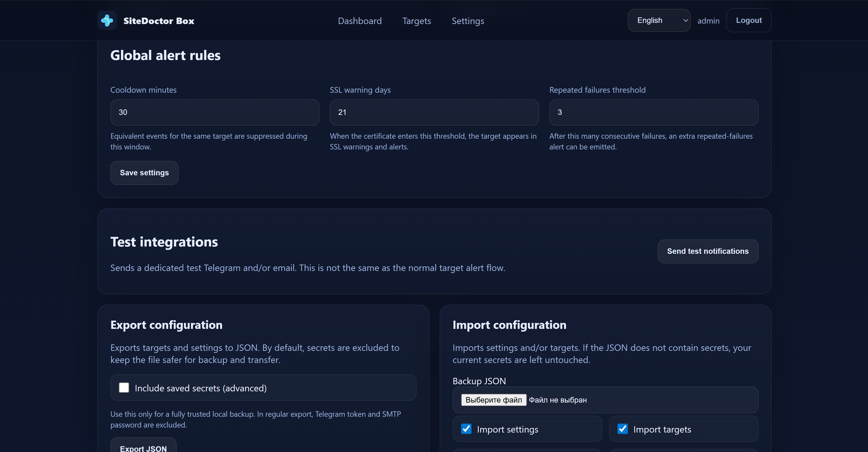Click Send test notifications
This screenshot has width=868, height=452.
click(x=708, y=251)
